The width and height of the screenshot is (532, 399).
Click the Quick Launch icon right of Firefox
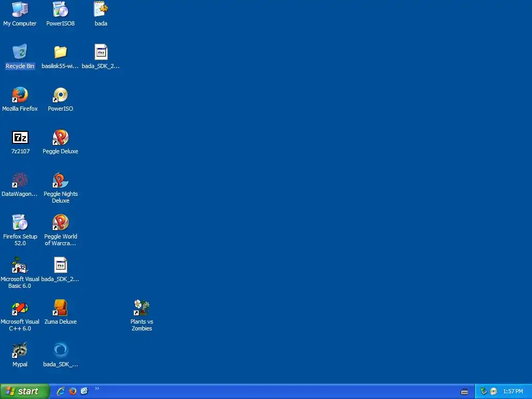coord(84,391)
